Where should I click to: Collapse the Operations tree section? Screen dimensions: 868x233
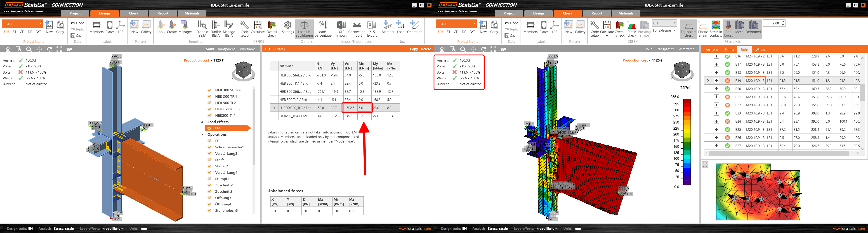(203, 135)
